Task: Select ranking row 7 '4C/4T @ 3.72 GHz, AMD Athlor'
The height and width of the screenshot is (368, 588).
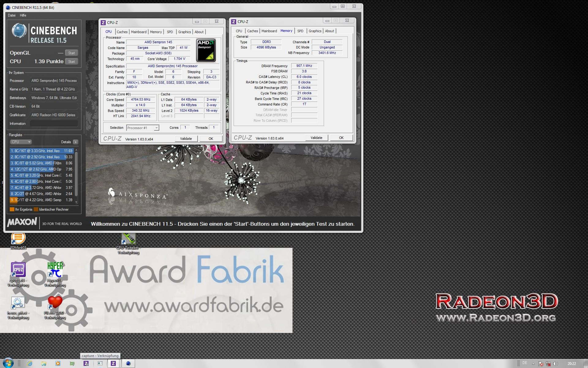Action: [x=42, y=188]
